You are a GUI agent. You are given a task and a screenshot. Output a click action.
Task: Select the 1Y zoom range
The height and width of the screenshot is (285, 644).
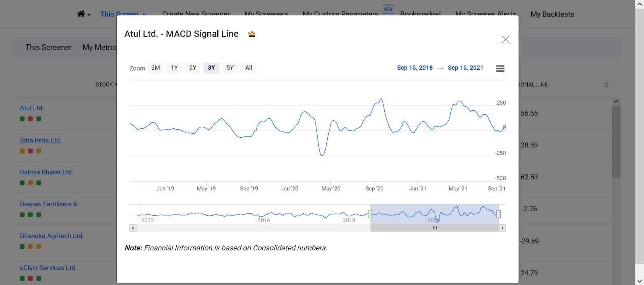coord(174,68)
